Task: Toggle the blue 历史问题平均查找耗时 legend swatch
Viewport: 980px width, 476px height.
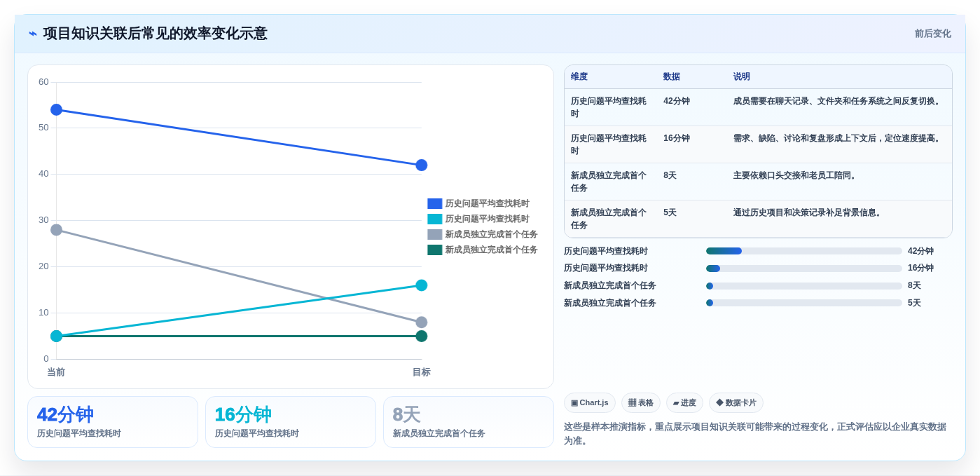Action: coord(434,203)
